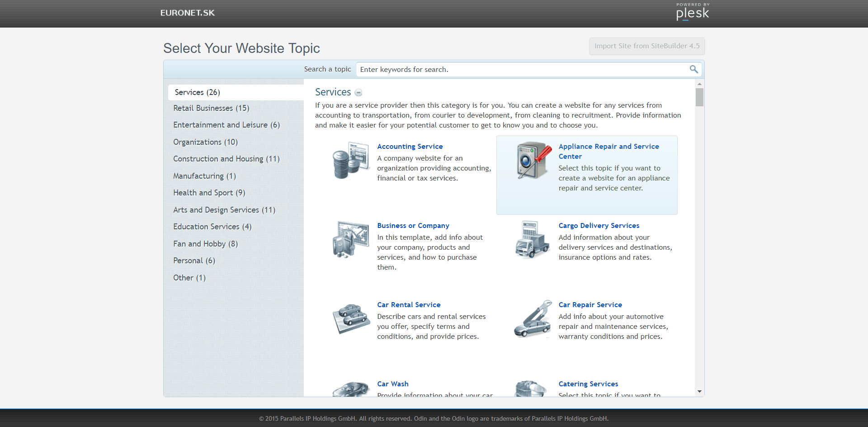Viewport: 868px width, 427px height.
Task: Open Fan and Hobby (8) category
Action: 205,244
